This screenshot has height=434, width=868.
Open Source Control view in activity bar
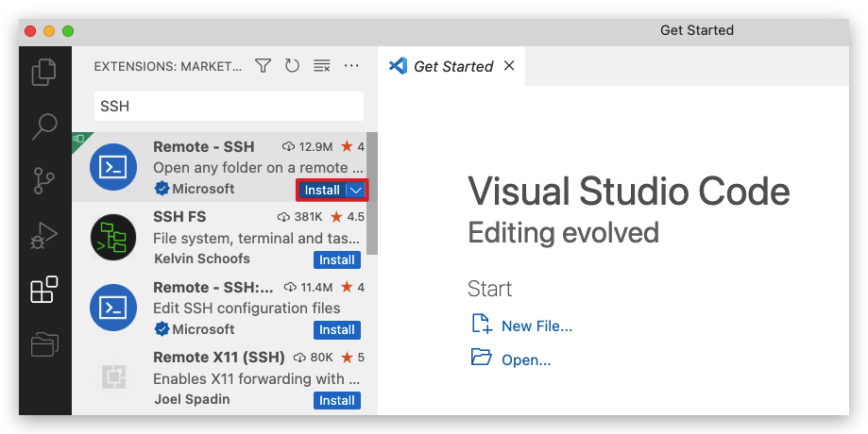(x=44, y=181)
